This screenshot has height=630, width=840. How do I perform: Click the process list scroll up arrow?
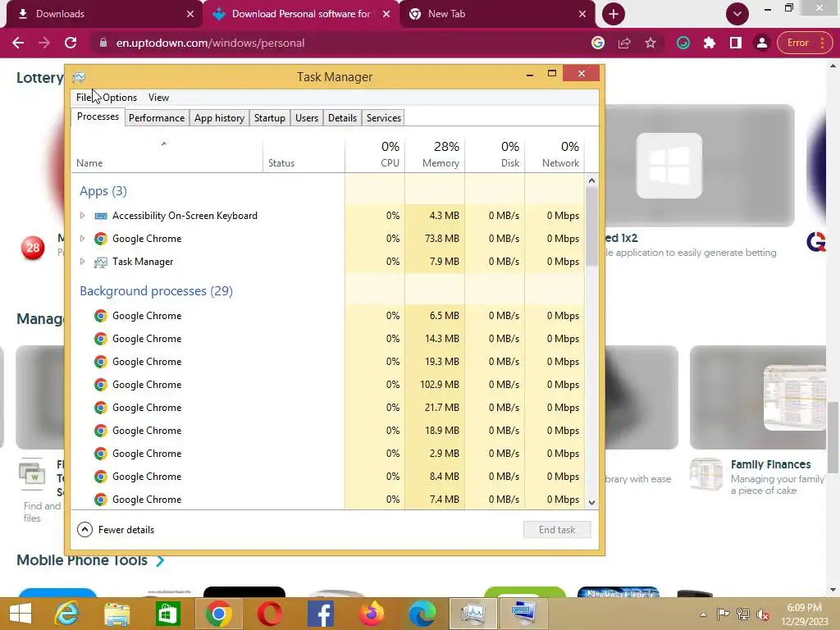[591, 180]
